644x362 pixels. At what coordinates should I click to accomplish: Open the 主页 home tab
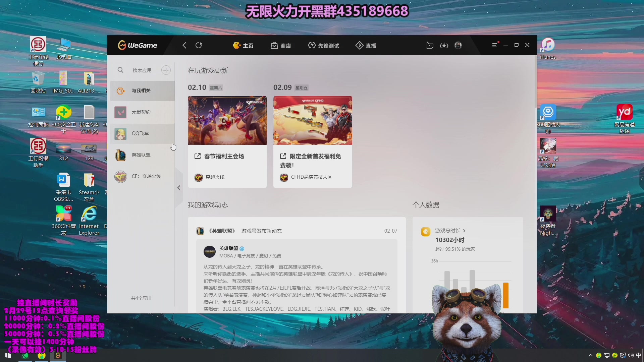pos(243,45)
